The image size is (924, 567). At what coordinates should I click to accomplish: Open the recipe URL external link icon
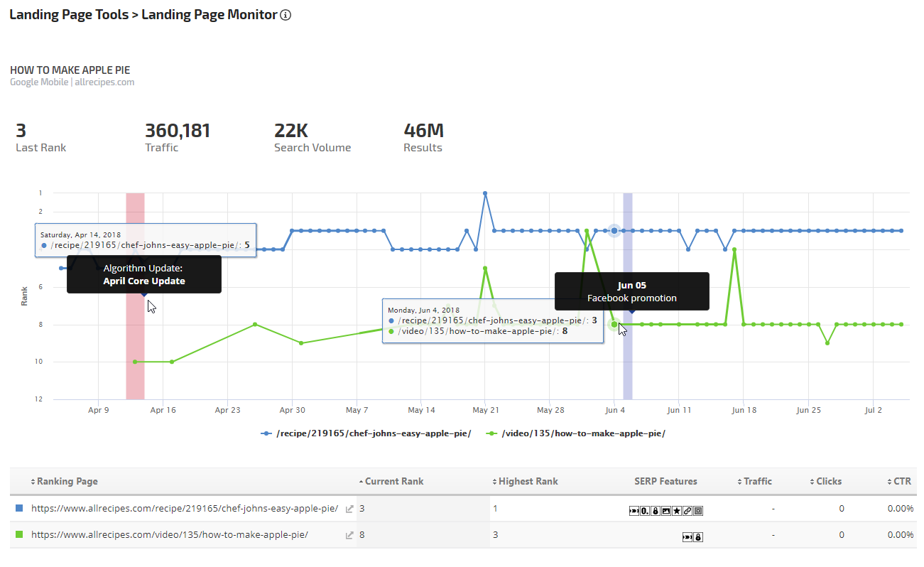tap(349, 509)
